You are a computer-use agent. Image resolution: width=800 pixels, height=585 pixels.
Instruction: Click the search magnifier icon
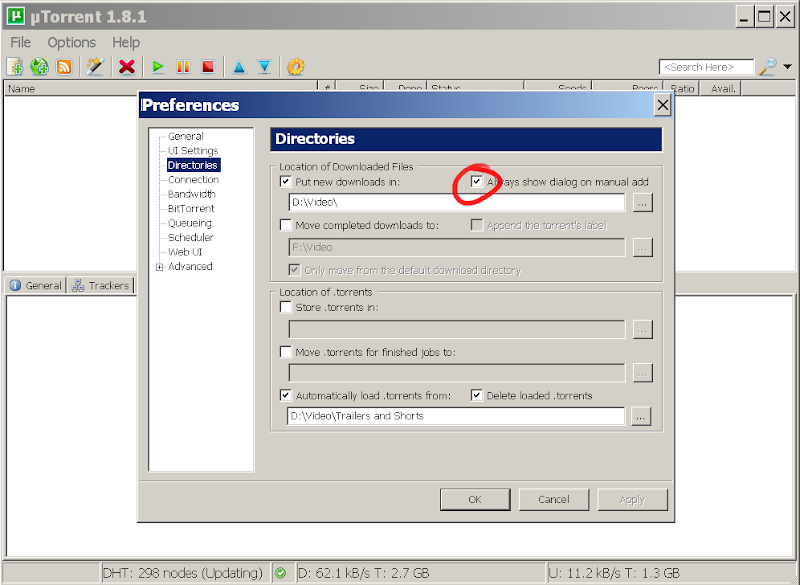pos(767,67)
